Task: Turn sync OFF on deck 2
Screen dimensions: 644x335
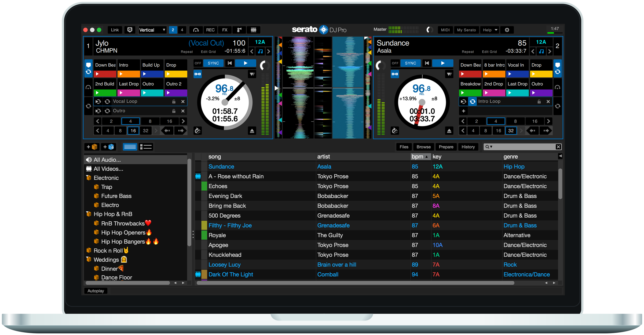Action: 395,63
